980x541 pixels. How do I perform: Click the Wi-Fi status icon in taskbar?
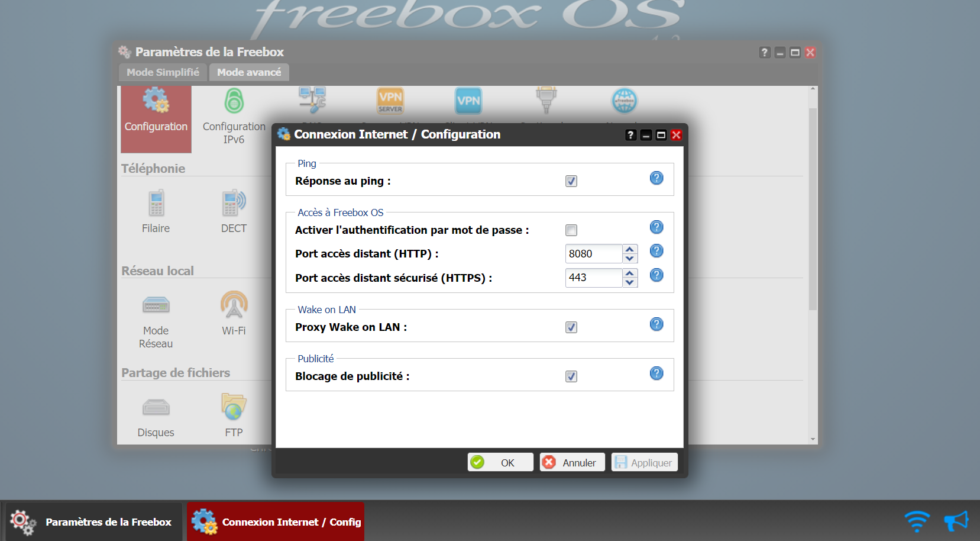click(917, 521)
